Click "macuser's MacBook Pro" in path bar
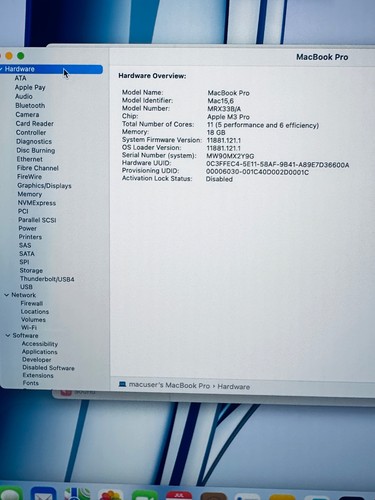The image size is (375, 500). 169,385
